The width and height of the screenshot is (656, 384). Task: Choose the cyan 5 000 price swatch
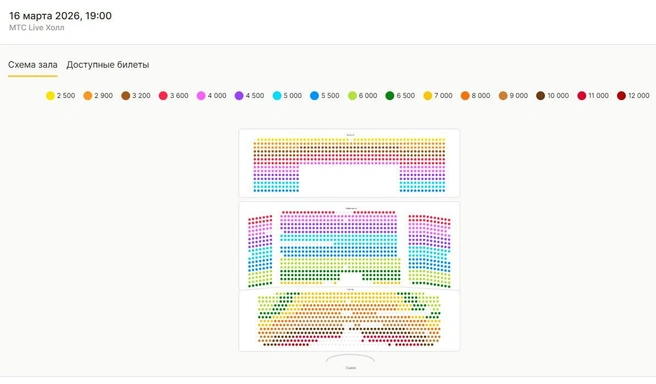click(x=277, y=96)
